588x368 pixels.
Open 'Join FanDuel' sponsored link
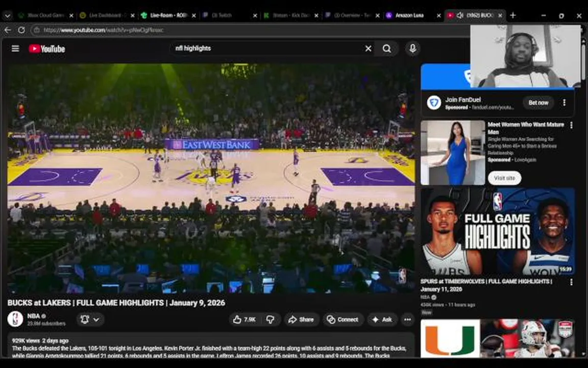(x=463, y=100)
